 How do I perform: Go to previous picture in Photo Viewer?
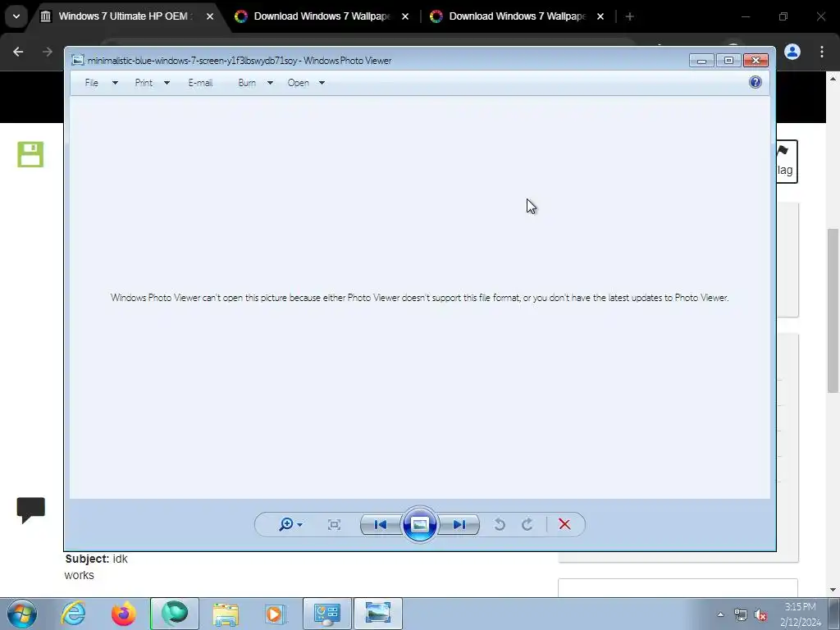381,524
